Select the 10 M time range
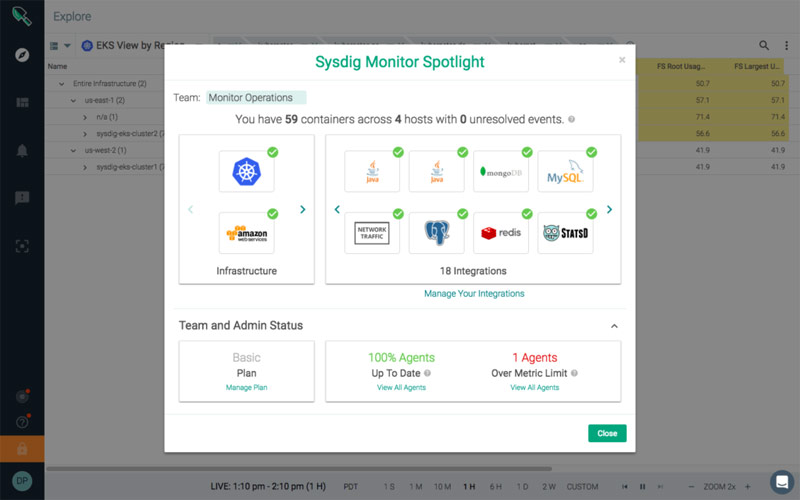Image resolution: width=800 pixels, height=500 pixels. (x=442, y=487)
